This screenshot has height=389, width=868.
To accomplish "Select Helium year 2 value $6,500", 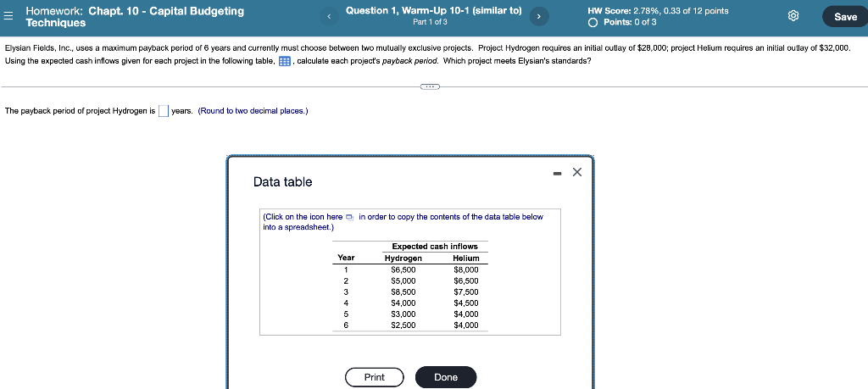I will (465, 281).
